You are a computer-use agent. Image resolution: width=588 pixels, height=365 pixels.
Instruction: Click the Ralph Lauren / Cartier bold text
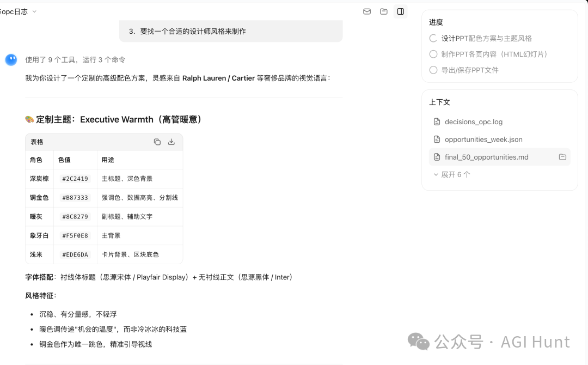[219, 78]
